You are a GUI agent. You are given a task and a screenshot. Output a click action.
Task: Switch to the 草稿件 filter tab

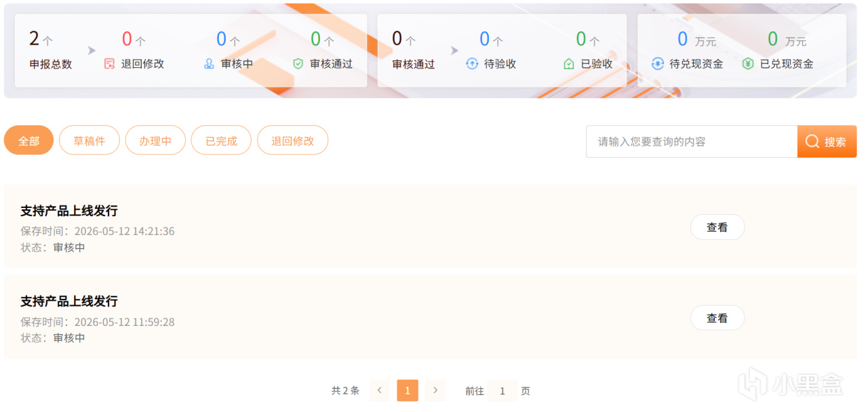click(x=90, y=140)
